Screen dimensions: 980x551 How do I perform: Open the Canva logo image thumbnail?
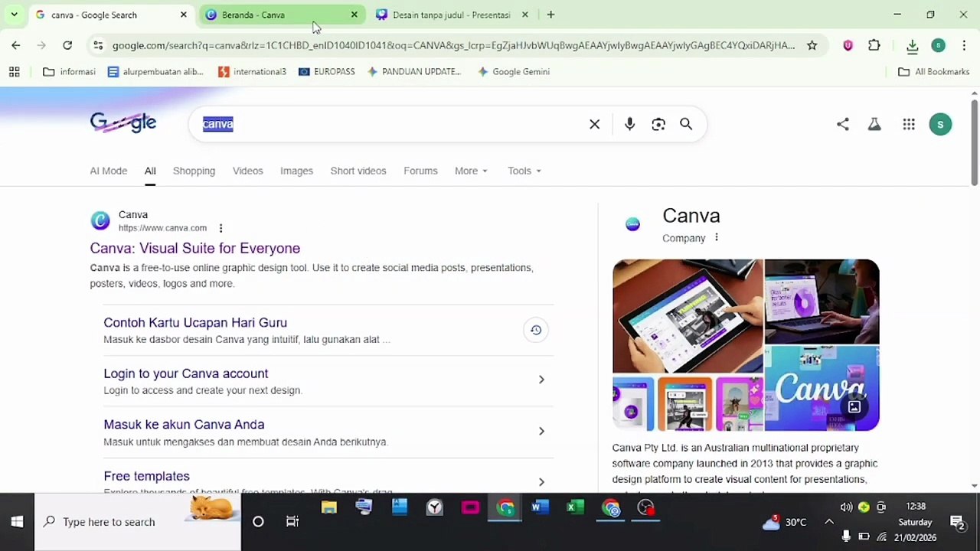point(822,389)
